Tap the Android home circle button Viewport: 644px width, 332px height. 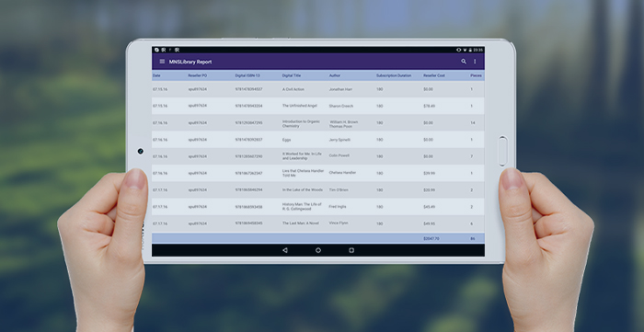[318, 250]
